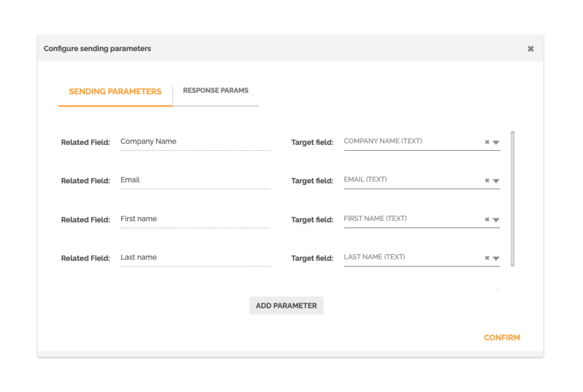Open the Company Name target field dropdown
Viewport: 583px width, 392px height.
click(x=496, y=141)
